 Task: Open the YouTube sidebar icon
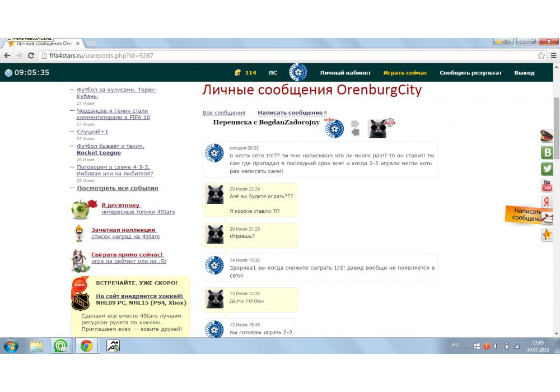(547, 185)
